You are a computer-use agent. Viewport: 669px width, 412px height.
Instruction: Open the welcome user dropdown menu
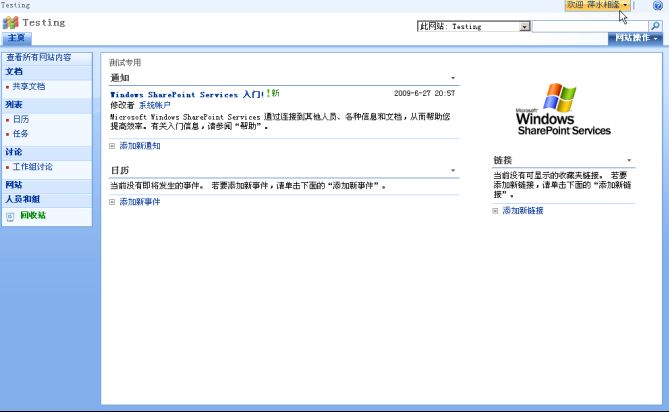coord(597,5)
